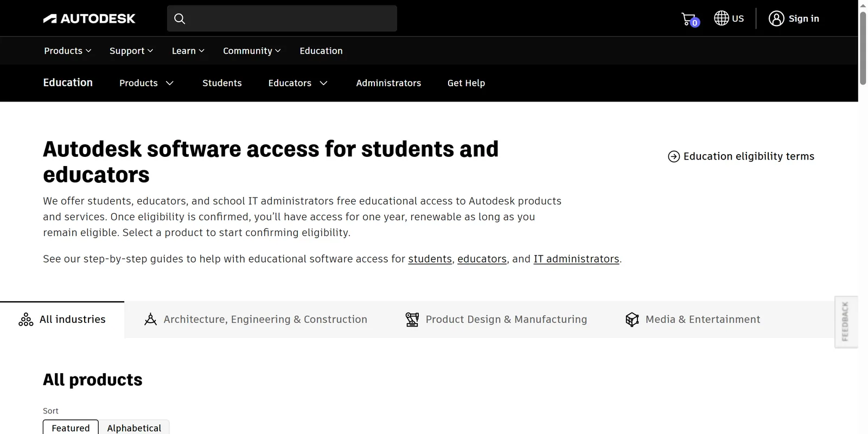Click inside the search input field
Image resolution: width=868 pixels, height=434 pixels.
[x=282, y=18]
